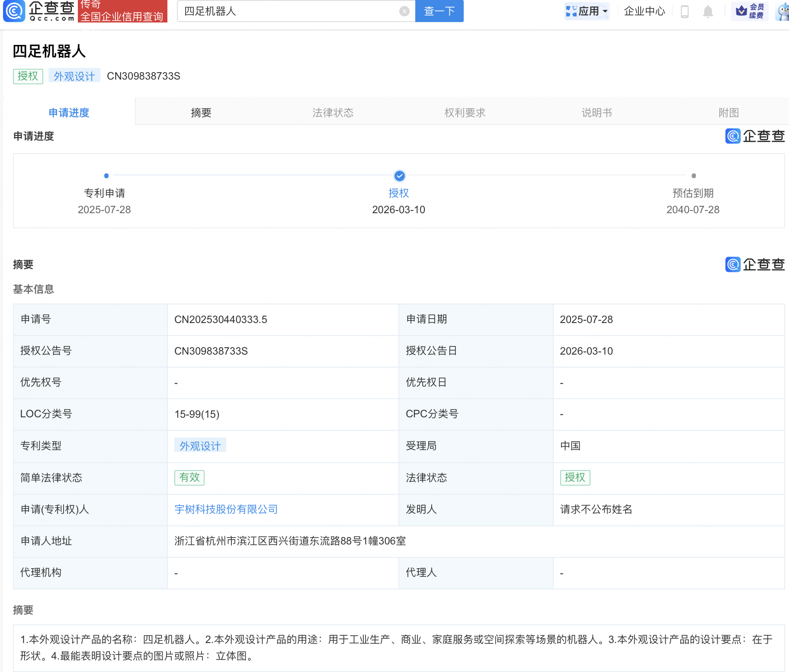Click the Qcc.com logo icon
789x672 pixels.
click(x=14, y=11)
